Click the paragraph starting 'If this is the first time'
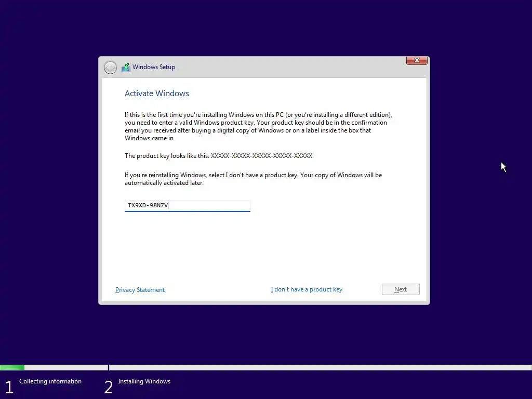 pyautogui.click(x=258, y=126)
